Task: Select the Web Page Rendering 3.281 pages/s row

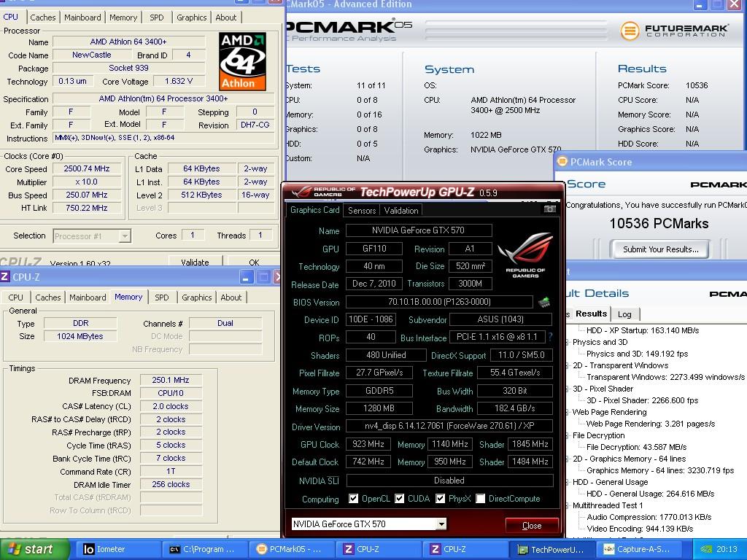Action: [x=650, y=424]
